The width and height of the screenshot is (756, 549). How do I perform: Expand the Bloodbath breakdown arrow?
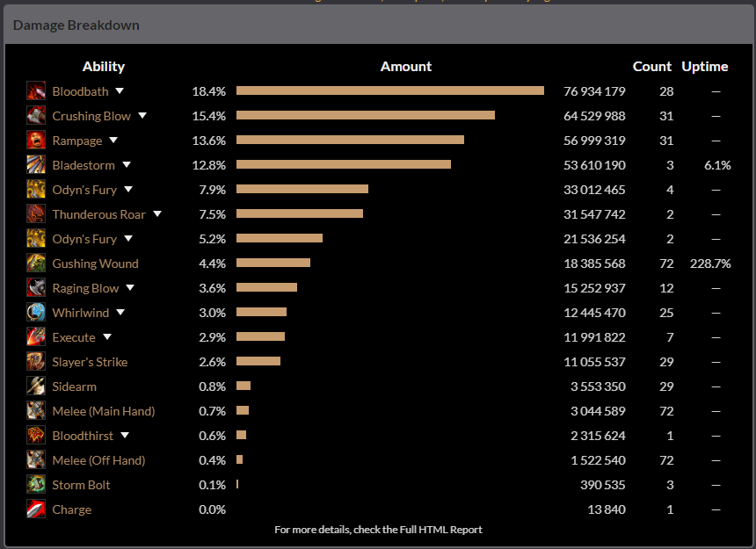click(120, 91)
